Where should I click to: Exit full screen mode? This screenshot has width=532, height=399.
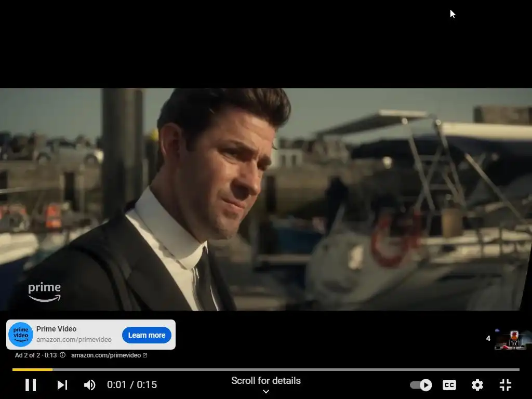pos(506,385)
